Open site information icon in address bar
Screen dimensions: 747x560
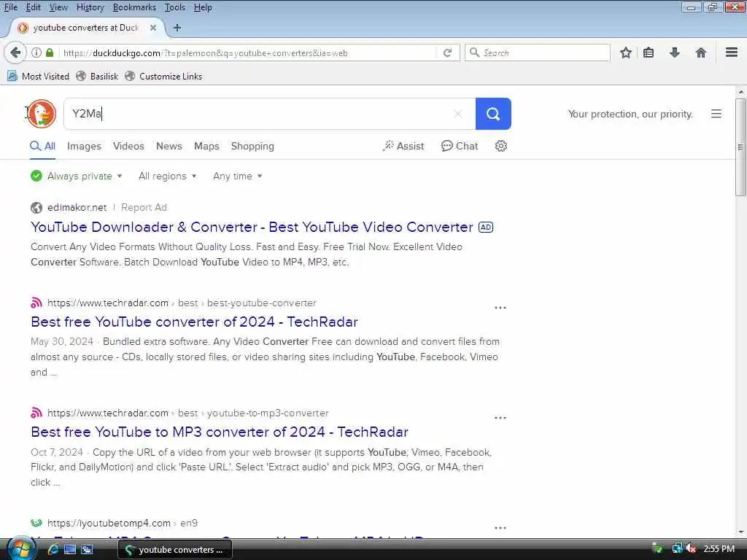[36, 52]
